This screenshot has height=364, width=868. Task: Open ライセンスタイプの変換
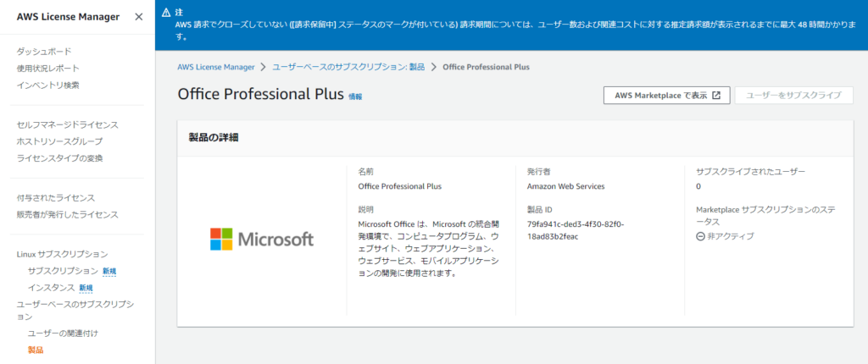(x=60, y=158)
